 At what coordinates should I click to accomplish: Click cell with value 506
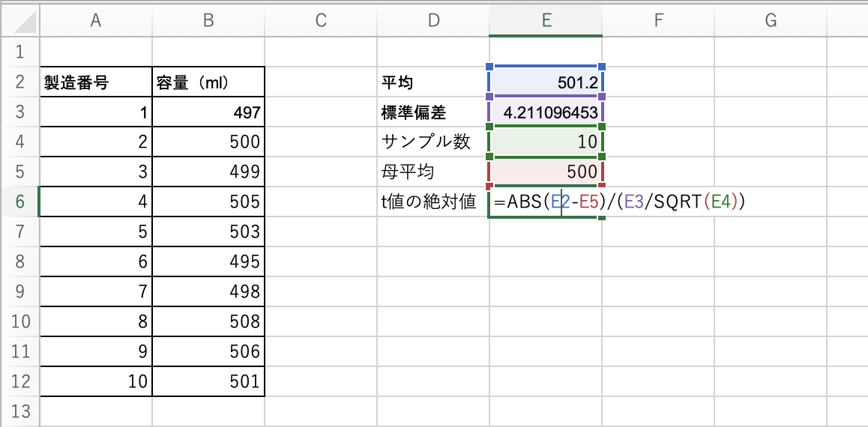[208, 351]
